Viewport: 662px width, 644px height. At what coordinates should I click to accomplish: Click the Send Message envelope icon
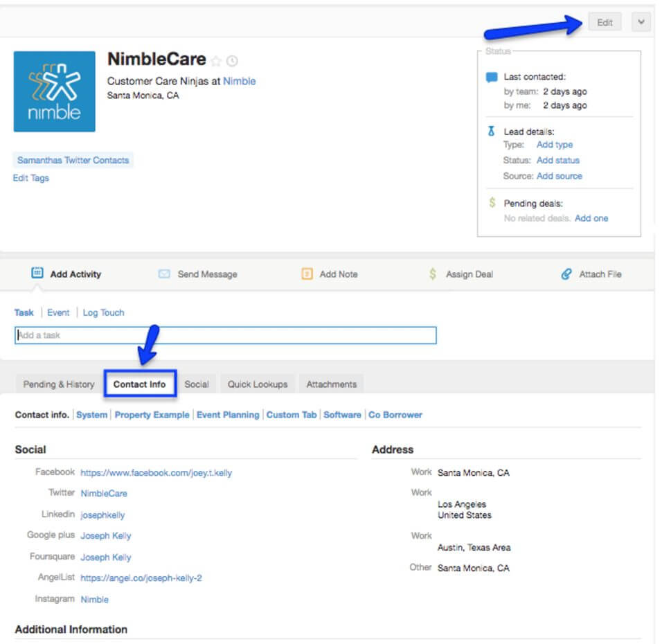(164, 274)
